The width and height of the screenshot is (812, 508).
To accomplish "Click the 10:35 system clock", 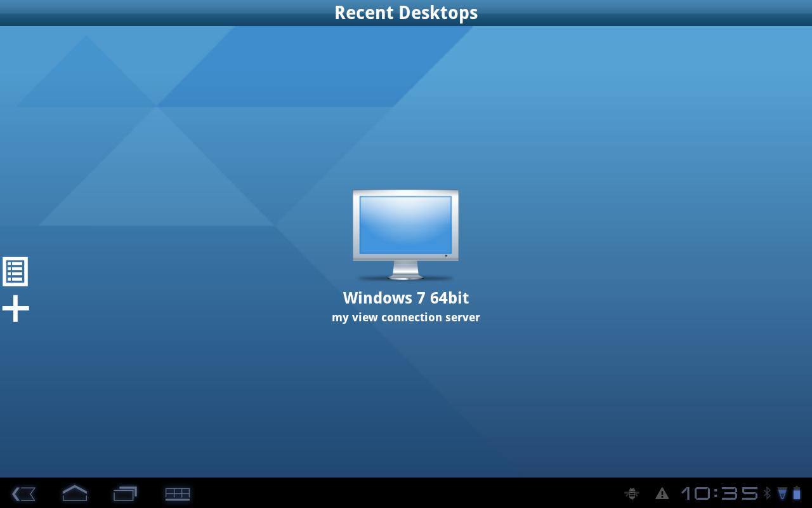I will point(719,493).
